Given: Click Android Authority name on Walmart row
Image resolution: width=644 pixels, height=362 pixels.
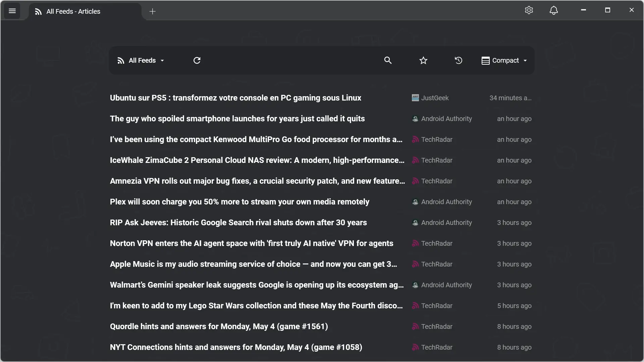Looking at the screenshot, I should [x=446, y=285].
